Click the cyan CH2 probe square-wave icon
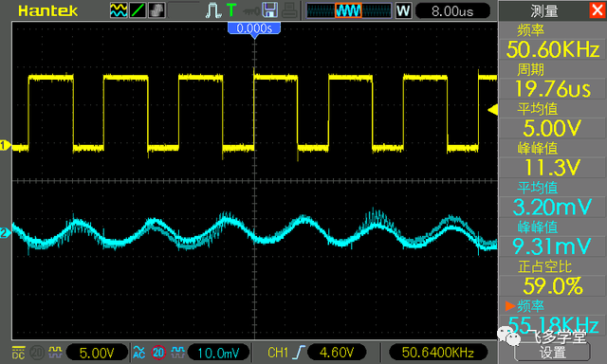607x364 pixels. tap(177, 352)
